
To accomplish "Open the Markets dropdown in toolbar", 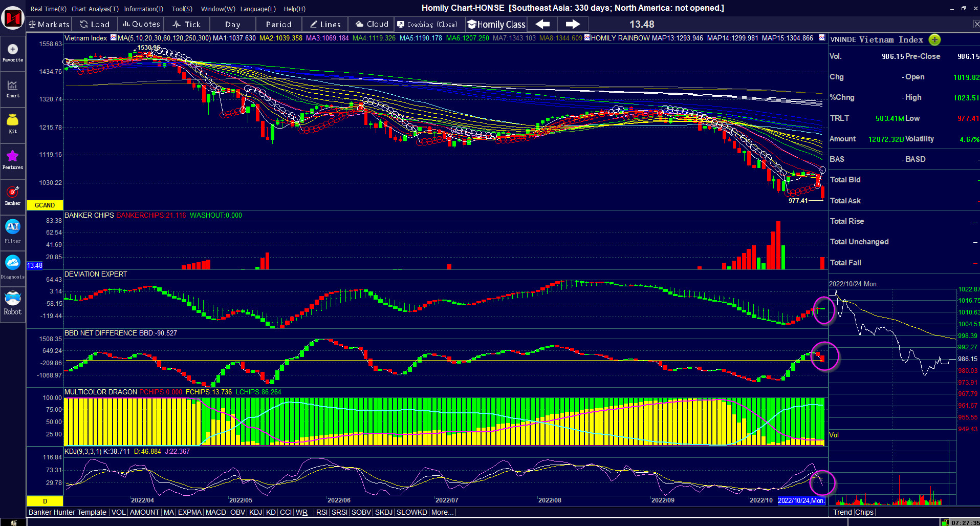I will click(x=49, y=24).
